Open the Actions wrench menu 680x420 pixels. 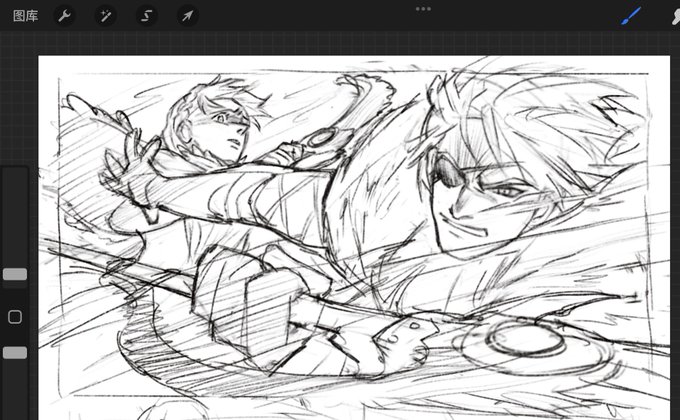coord(65,16)
